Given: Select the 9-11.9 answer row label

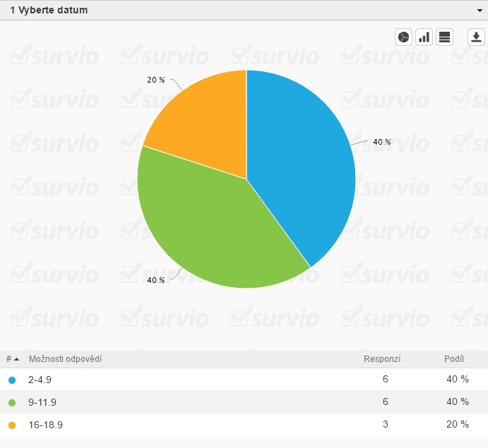Looking at the screenshot, I should [x=42, y=402].
